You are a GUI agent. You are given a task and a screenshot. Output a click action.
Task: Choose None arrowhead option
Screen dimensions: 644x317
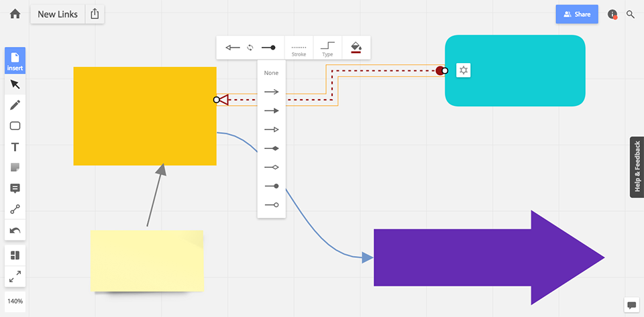click(271, 73)
